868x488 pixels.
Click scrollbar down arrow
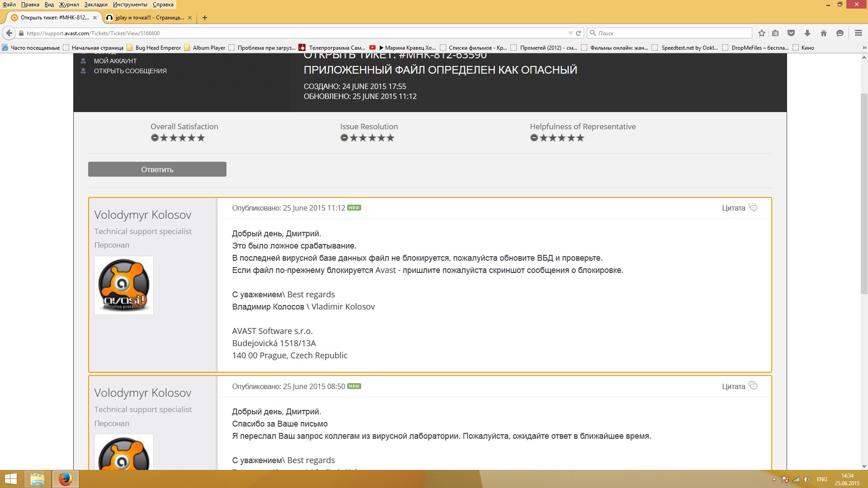pyautogui.click(x=864, y=466)
